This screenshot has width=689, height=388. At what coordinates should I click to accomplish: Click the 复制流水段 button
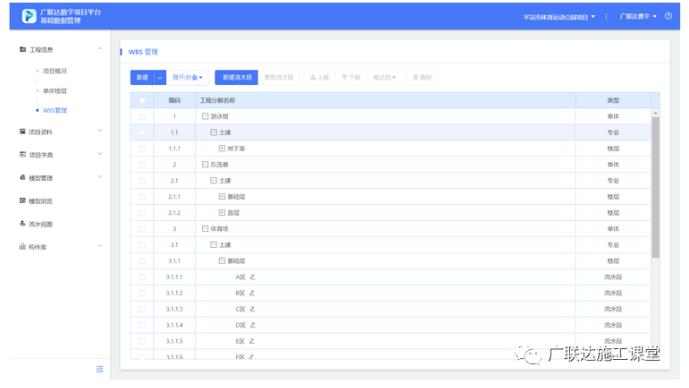pyautogui.click(x=279, y=77)
